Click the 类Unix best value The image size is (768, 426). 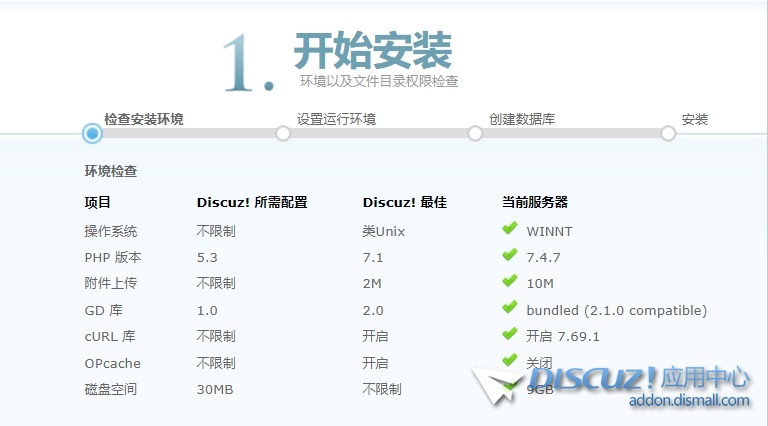[384, 231]
